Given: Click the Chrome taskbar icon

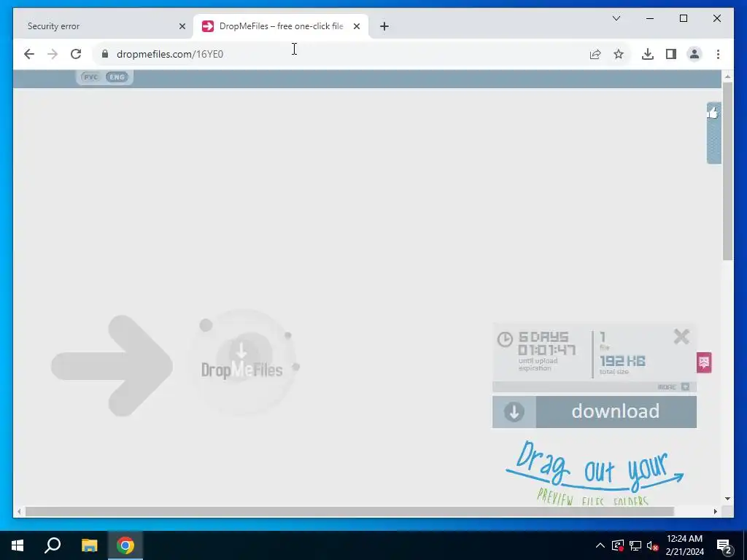Looking at the screenshot, I should 125,545.
